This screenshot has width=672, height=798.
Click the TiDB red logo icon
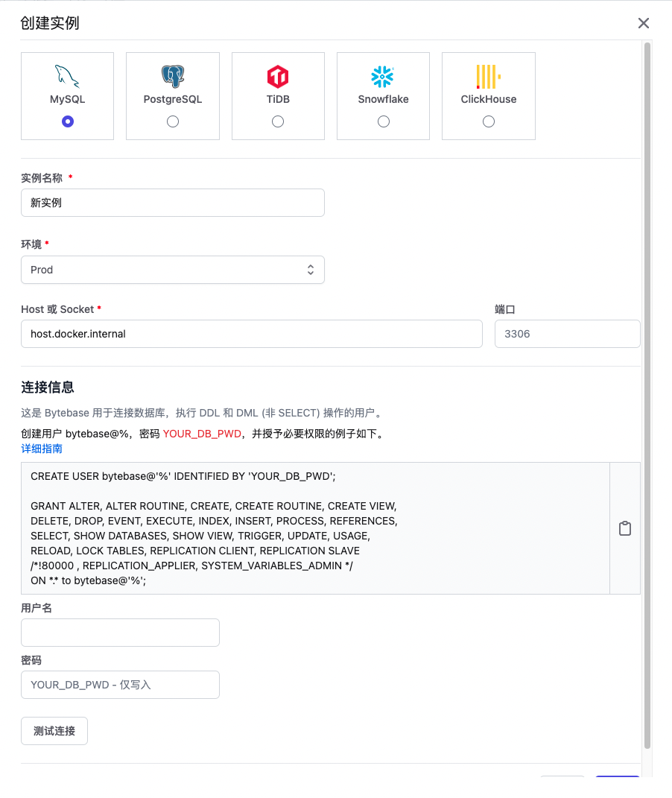click(x=278, y=76)
